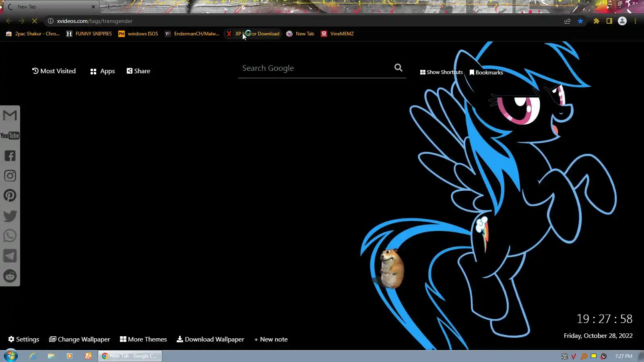Open the Apps menu
Image resolution: width=644 pixels, height=362 pixels.
pos(103,71)
